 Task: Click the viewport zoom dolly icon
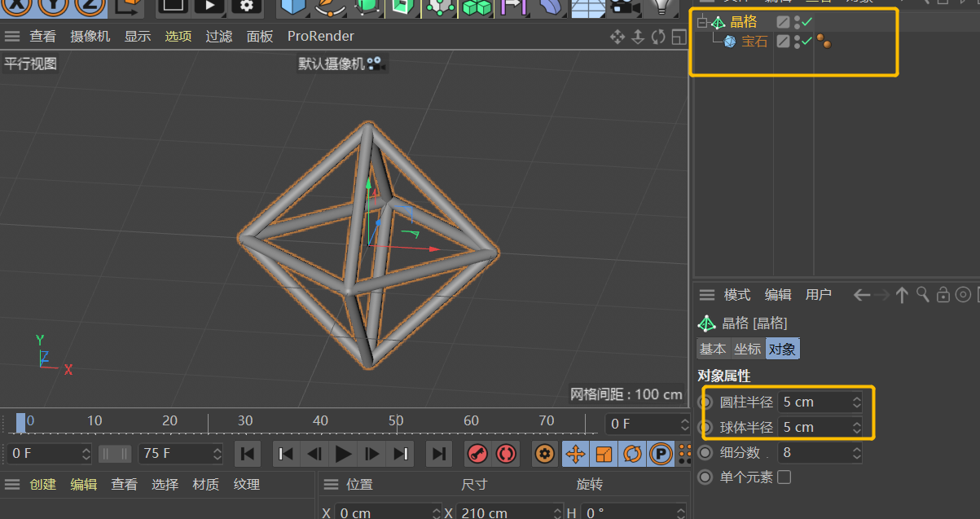pyautogui.click(x=638, y=37)
